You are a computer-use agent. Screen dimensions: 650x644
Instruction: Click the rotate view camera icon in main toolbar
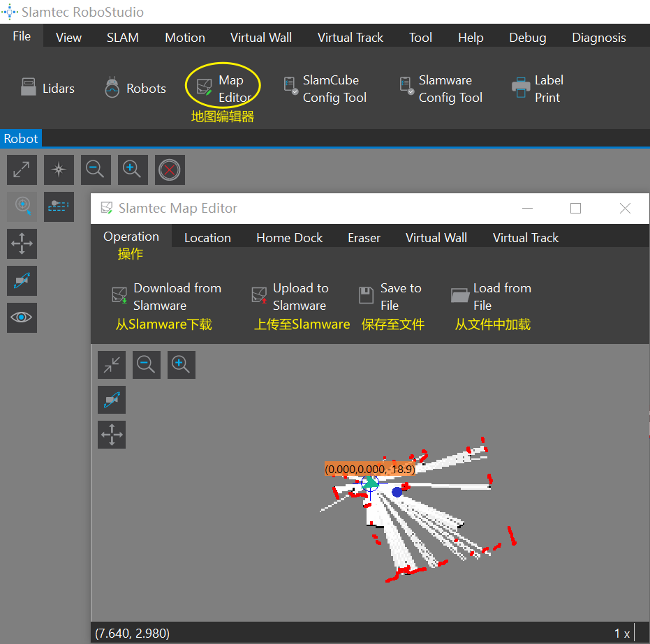pos(22,280)
